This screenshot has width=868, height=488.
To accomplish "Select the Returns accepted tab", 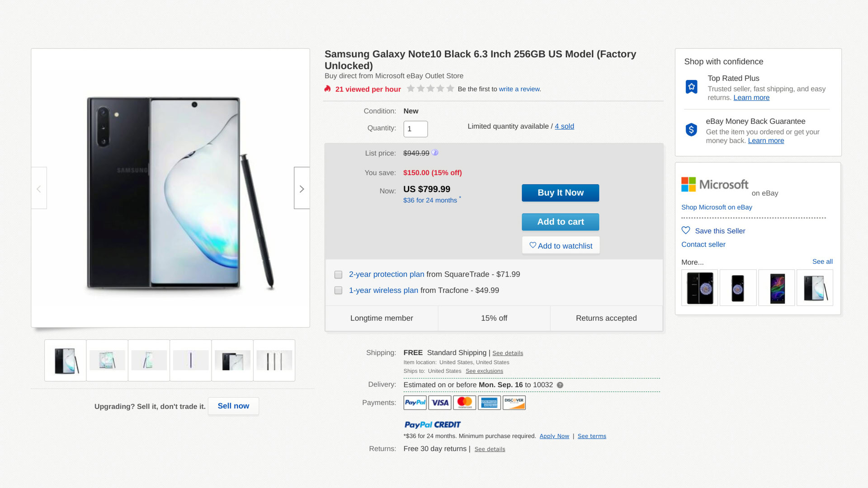I will (606, 318).
